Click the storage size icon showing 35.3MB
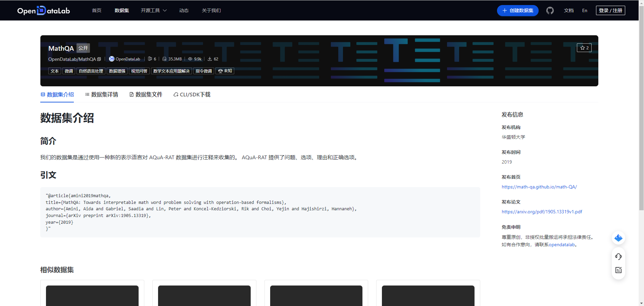Viewport: 644px width, 306px height. tap(164, 59)
